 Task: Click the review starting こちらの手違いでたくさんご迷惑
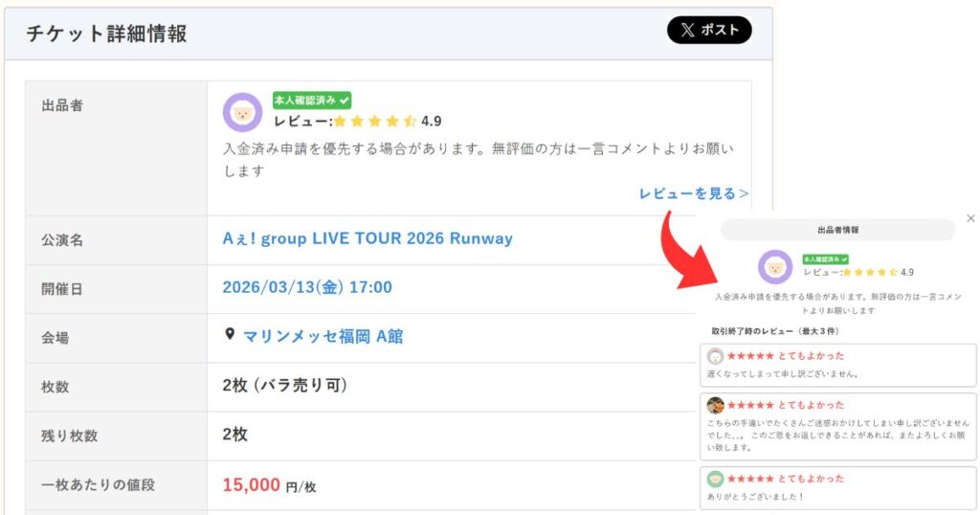[x=837, y=436]
